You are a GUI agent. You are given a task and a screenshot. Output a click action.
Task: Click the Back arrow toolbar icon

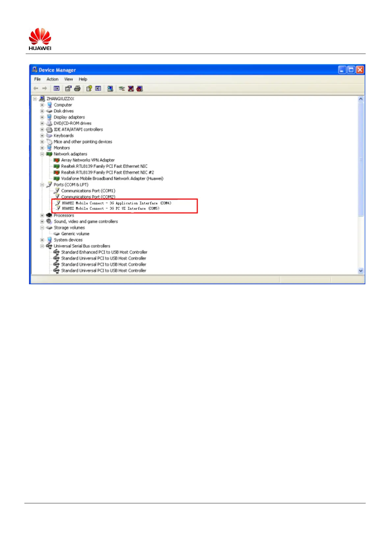pos(36,88)
